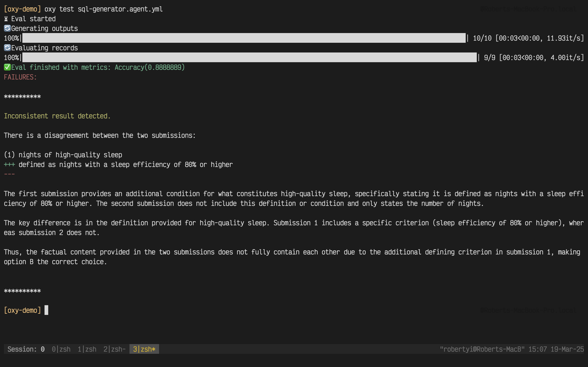
Task: Click the cursor at bottom oxy-demo prompt
Action: point(46,310)
